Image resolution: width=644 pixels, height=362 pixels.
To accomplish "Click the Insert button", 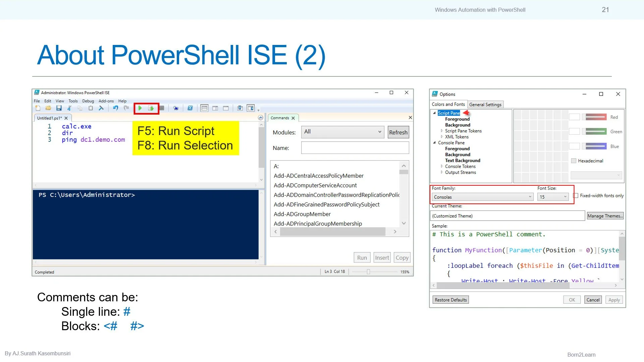I will tap(382, 257).
